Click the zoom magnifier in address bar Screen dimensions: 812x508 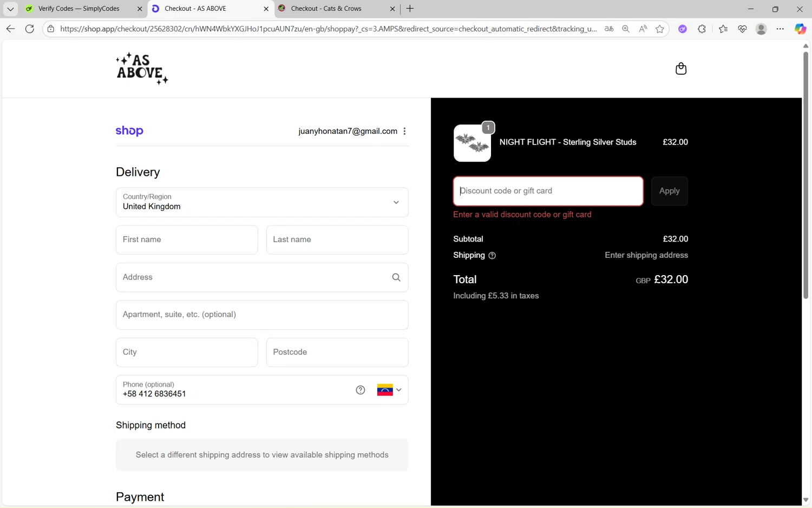click(626, 29)
